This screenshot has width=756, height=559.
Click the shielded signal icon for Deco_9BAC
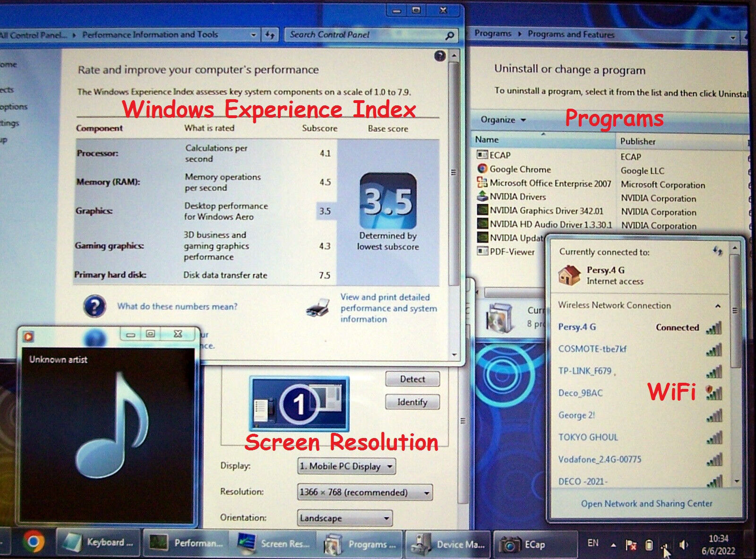click(713, 393)
